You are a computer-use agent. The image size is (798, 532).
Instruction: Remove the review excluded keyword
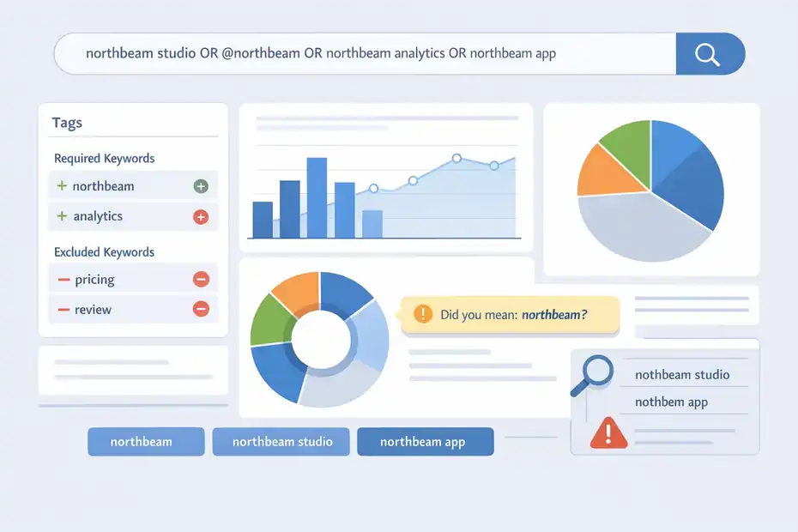pos(201,309)
